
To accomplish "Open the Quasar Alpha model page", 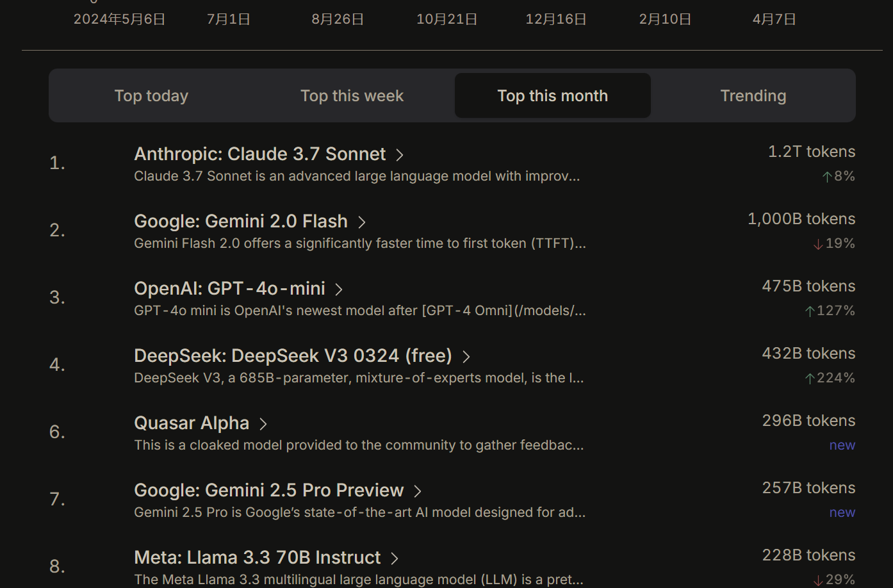I will coord(192,423).
